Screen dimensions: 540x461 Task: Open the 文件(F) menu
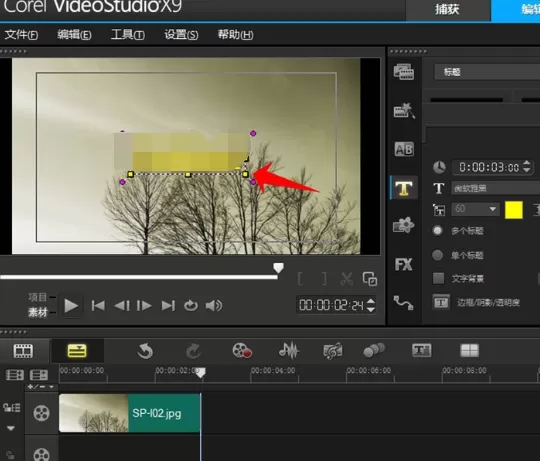pos(21,35)
